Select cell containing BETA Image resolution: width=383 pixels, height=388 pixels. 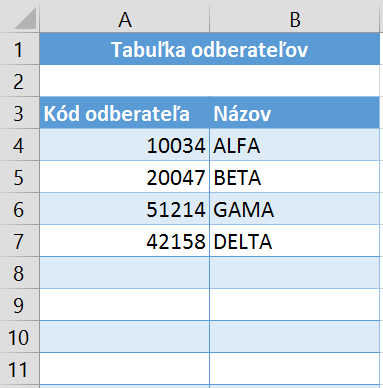point(294,177)
